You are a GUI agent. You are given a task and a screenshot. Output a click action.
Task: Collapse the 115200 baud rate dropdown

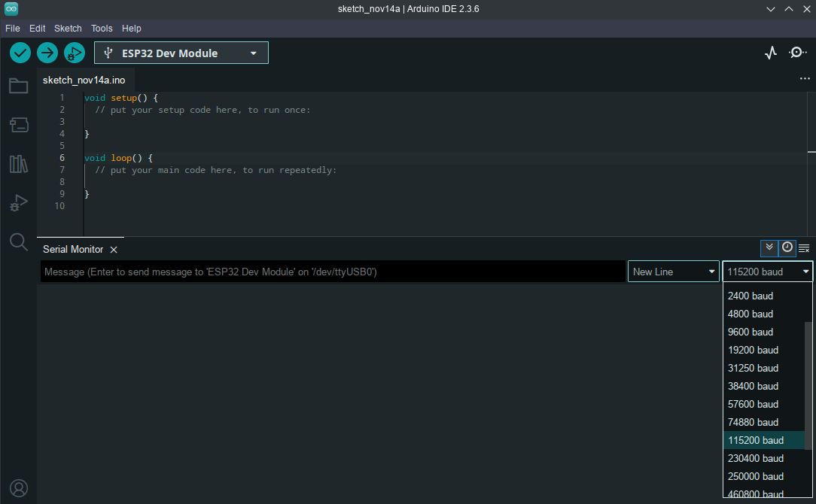pyautogui.click(x=768, y=272)
